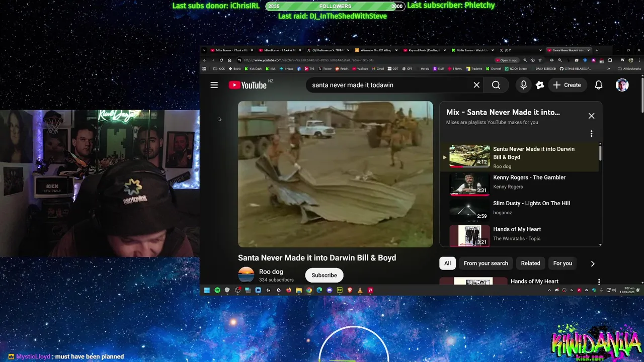The width and height of the screenshot is (644, 362).
Task: Show more filter chips with right chevron
Action: pos(593,263)
